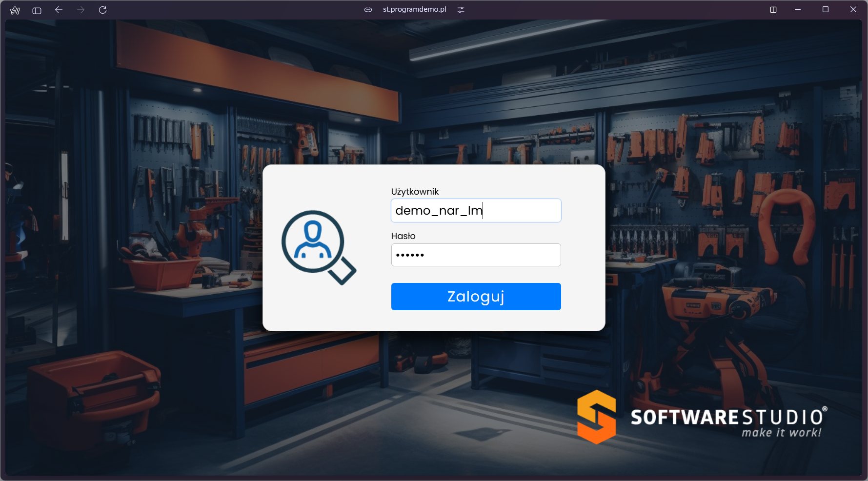The height and width of the screenshot is (481, 868).
Task: Click the st.programdemo.pl address text
Action: pos(414,9)
